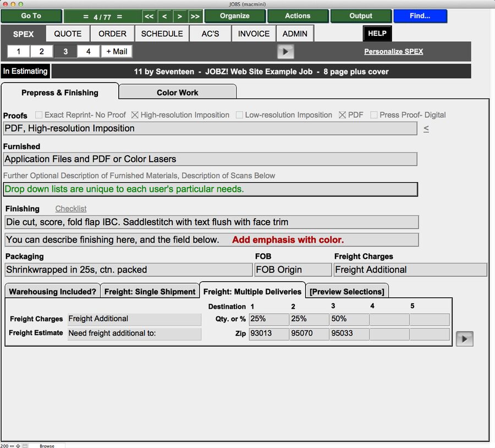Screen dimensions: 495x448
Task: Enable the Press Proof- Digital checkbox
Action: point(373,115)
